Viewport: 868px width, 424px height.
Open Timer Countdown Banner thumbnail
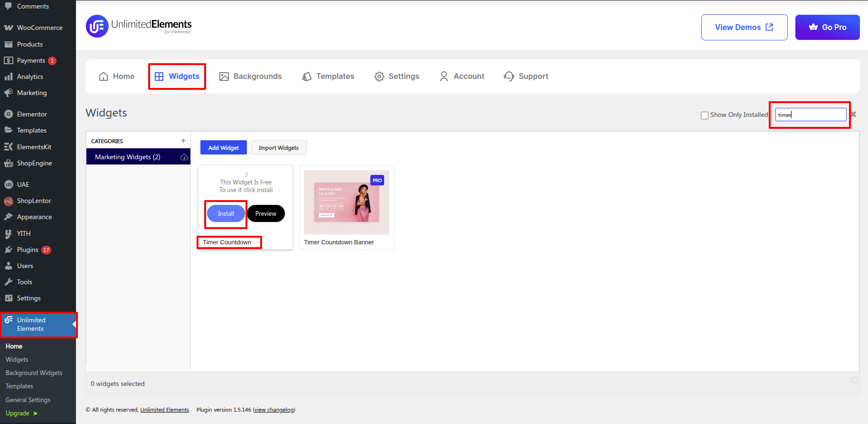347,202
